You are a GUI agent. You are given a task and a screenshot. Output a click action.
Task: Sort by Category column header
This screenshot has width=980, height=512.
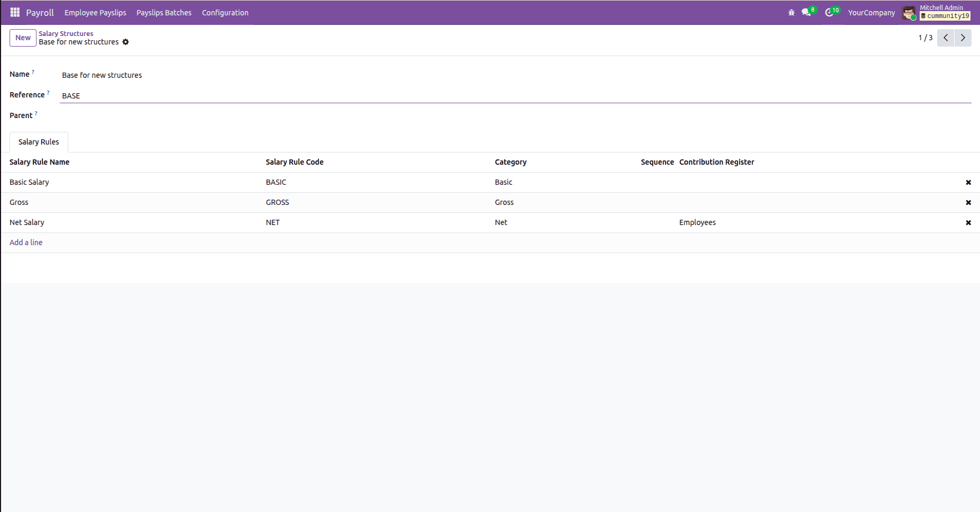coord(511,162)
